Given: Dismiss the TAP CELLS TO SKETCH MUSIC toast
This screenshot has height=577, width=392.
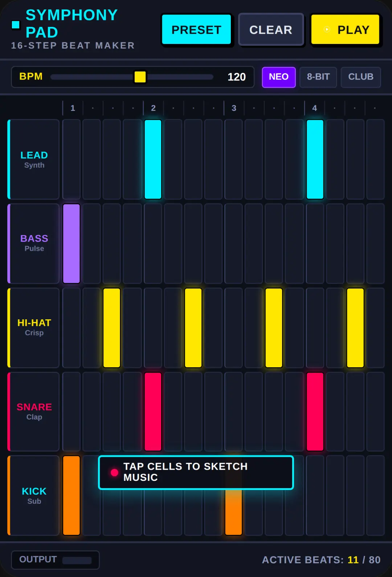Looking at the screenshot, I should pyautogui.click(x=196, y=472).
